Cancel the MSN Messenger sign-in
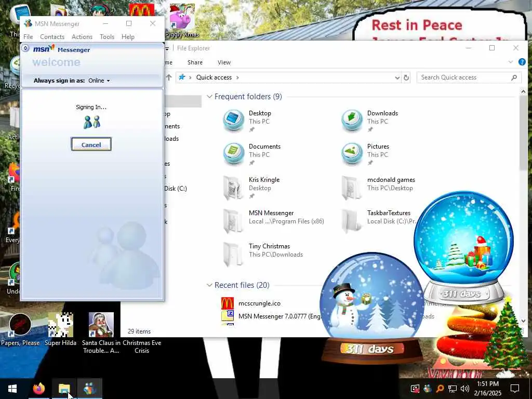This screenshot has width=532, height=399. tap(91, 144)
